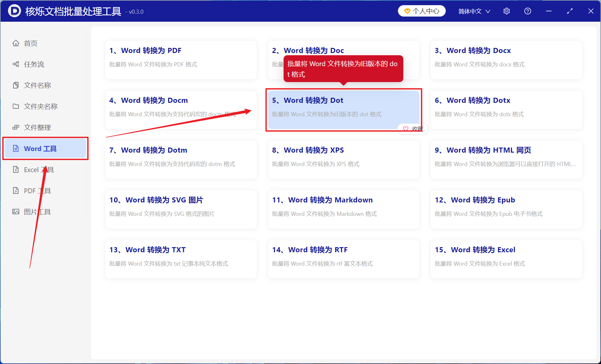The image size is (601, 364).
Task: Click the image icon beside 图片工具
Action: click(x=16, y=212)
